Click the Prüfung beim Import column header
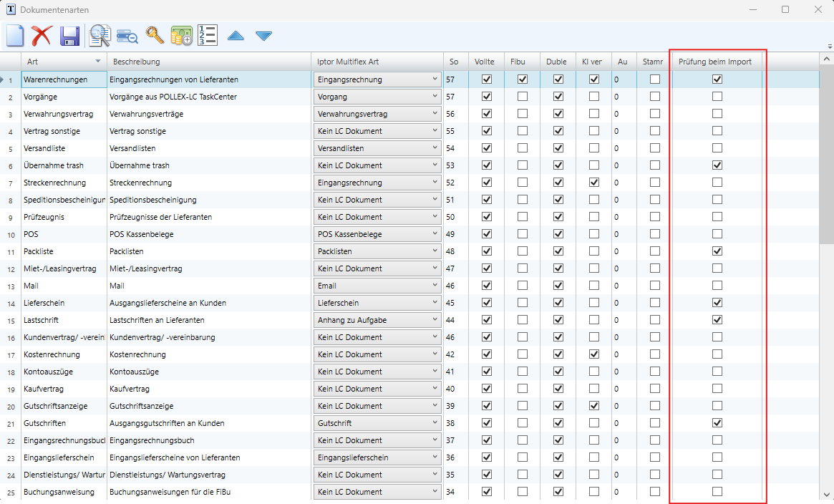This screenshot has height=504, width=834. click(x=717, y=62)
